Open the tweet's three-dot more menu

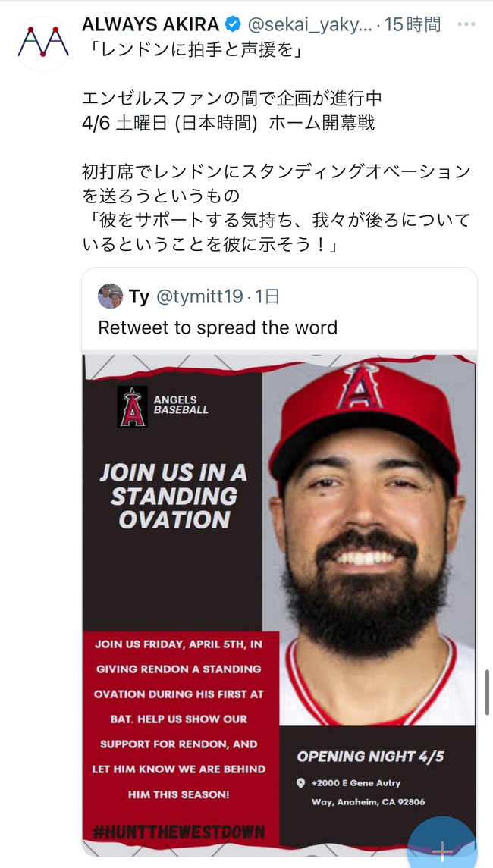click(x=466, y=24)
